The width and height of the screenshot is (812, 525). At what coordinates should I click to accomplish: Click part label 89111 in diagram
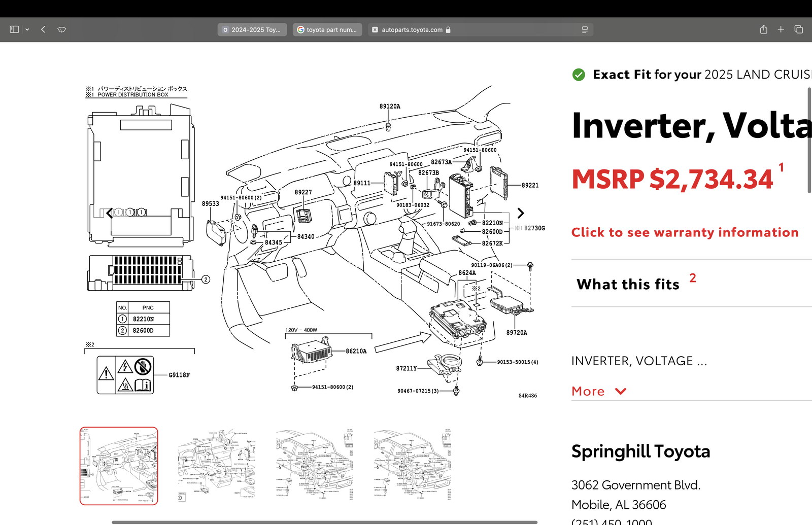tap(362, 183)
